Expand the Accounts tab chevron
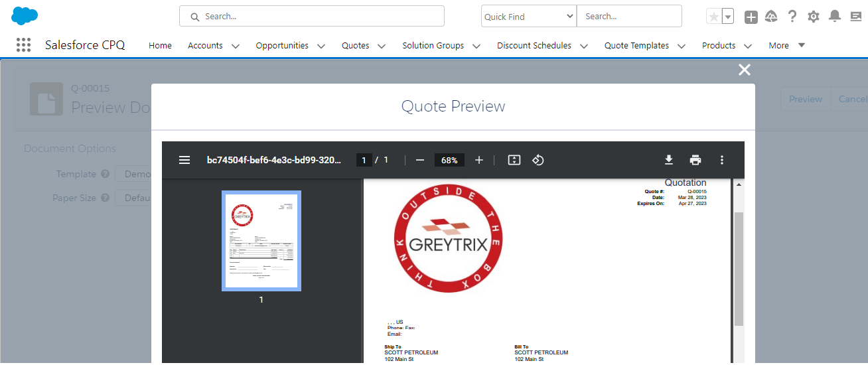Image resolution: width=868 pixels, height=365 pixels. pyautogui.click(x=235, y=46)
